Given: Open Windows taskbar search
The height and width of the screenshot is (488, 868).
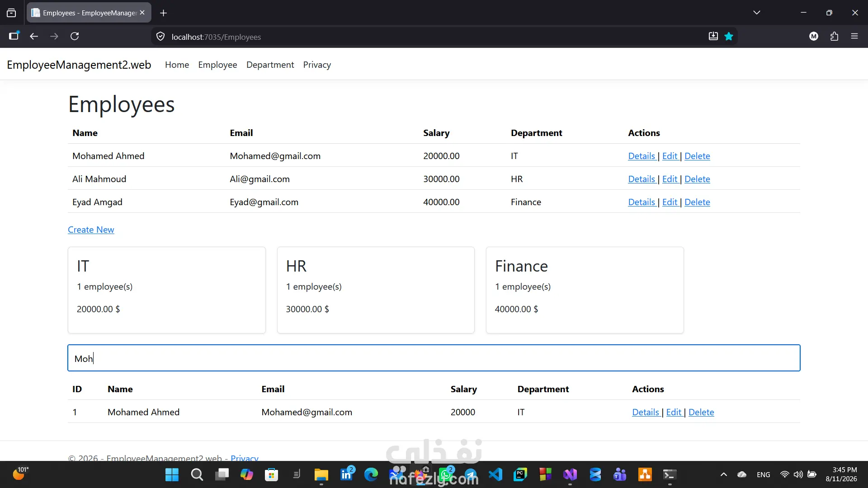Looking at the screenshot, I should pos(197,474).
